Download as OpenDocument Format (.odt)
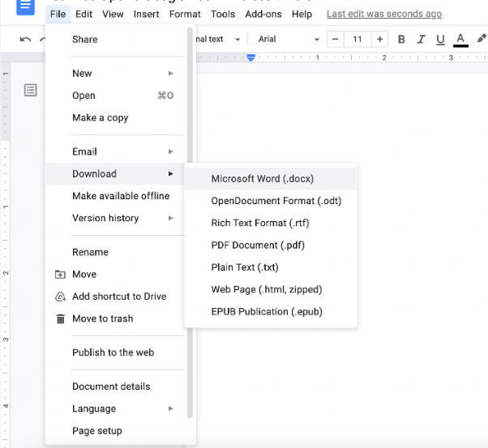The width and height of the screenshot is (488, 448). tap(271, 201)
